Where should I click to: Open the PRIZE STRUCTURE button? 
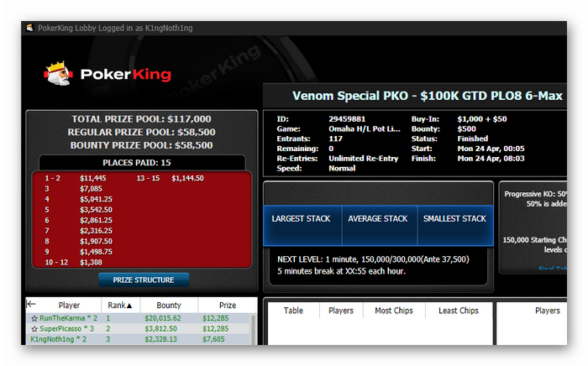pyautogui.click(x=144, y=280)
